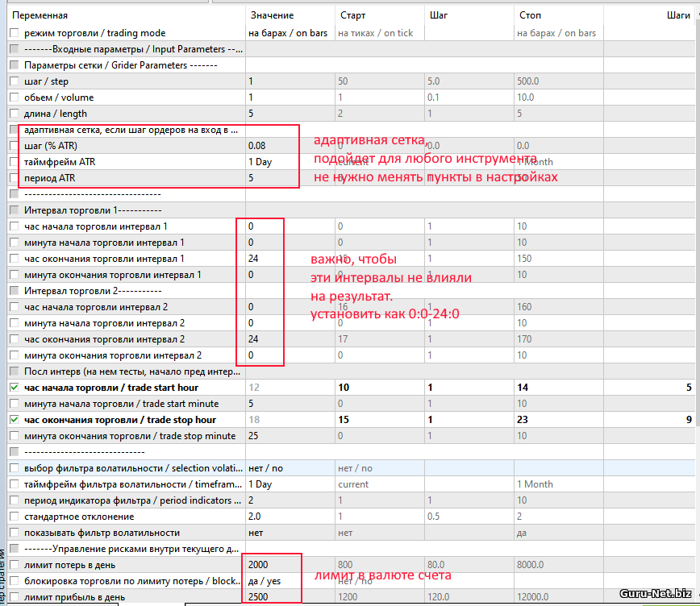This screenshot has height=606, width=700.
Task: Check the "режим торговли / trading mode" checkbox
Action: [x=14, y=33]
